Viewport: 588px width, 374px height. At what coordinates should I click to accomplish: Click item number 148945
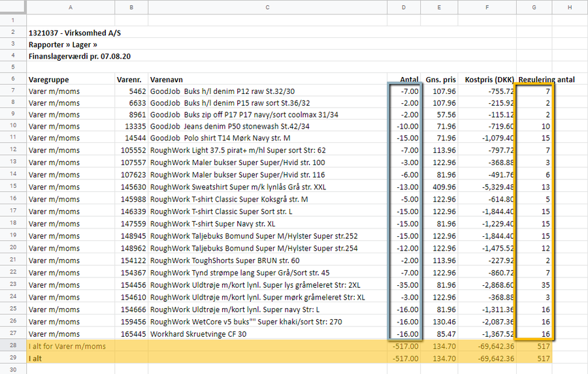click(x=133, y=236)
